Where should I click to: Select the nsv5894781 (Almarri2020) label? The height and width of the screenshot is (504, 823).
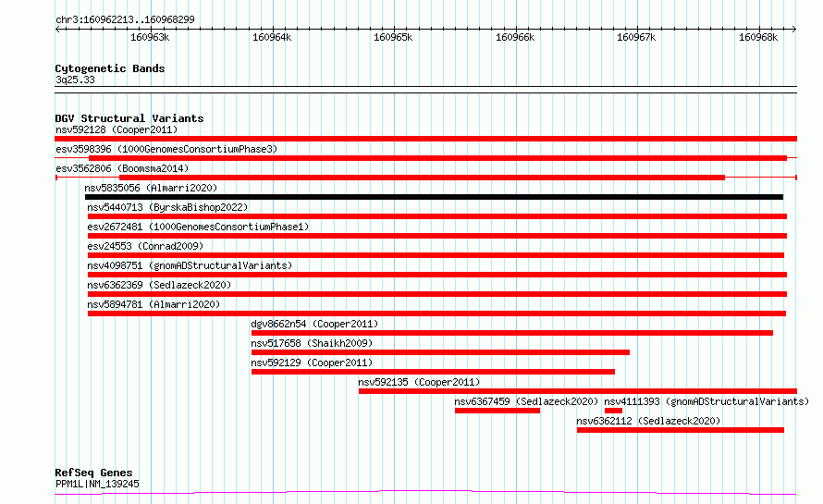(x=154, y=304)
